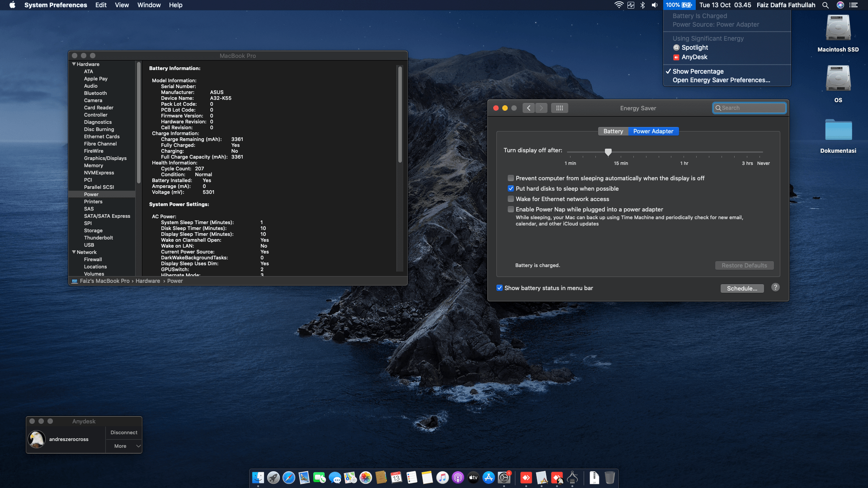
Task: Open Dokumentasi folder on desktop
Action: (838, 136)
